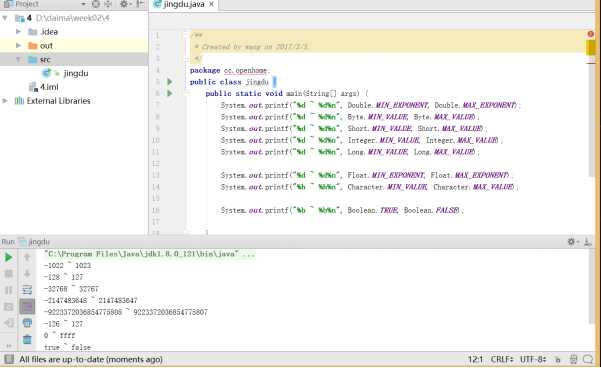Viewport: 601px width, 368px height.
Task: Click the run gutter icon beside main method
Action: [x=169, y=93]
